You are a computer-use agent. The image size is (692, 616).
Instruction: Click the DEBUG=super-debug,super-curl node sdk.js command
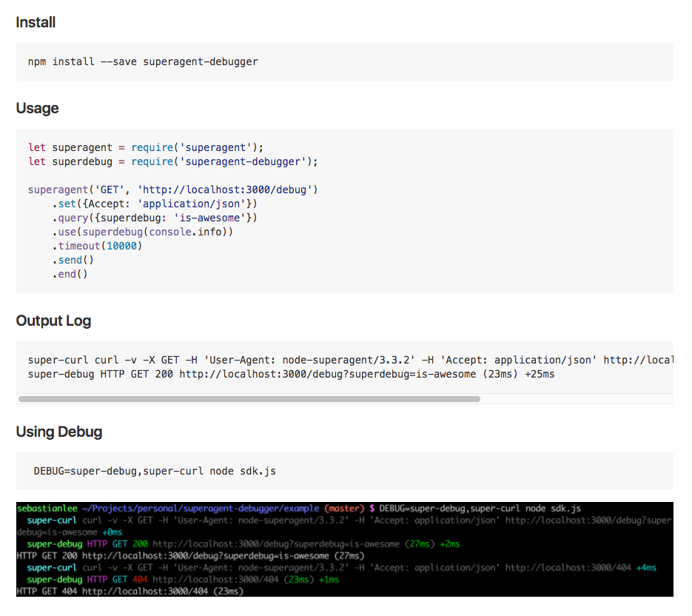[155, 471]
